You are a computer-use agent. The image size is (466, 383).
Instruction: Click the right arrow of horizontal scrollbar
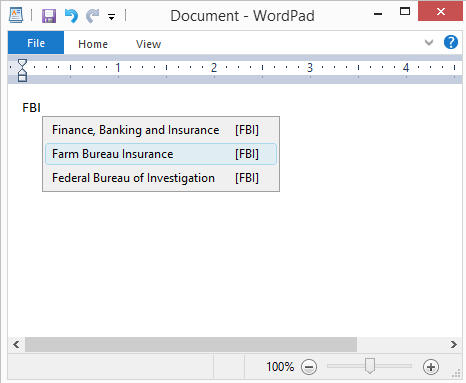(x=453, y=344)
